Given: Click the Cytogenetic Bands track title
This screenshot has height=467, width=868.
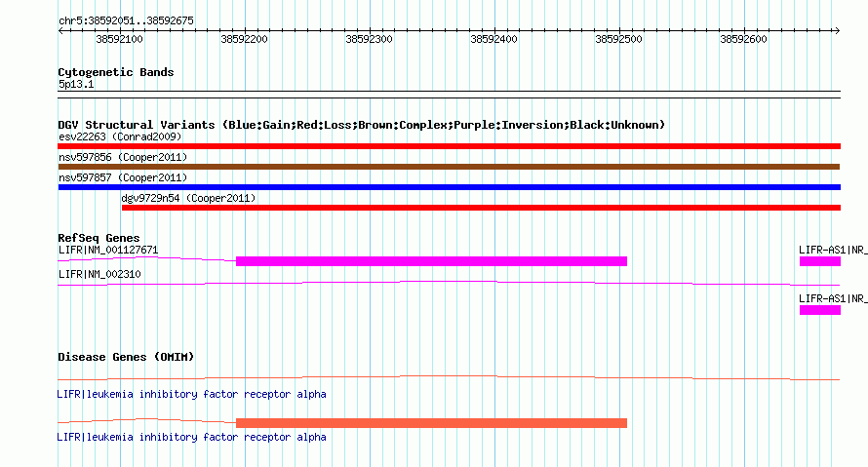Looking at the screenshot, I should tap(116, 72).
